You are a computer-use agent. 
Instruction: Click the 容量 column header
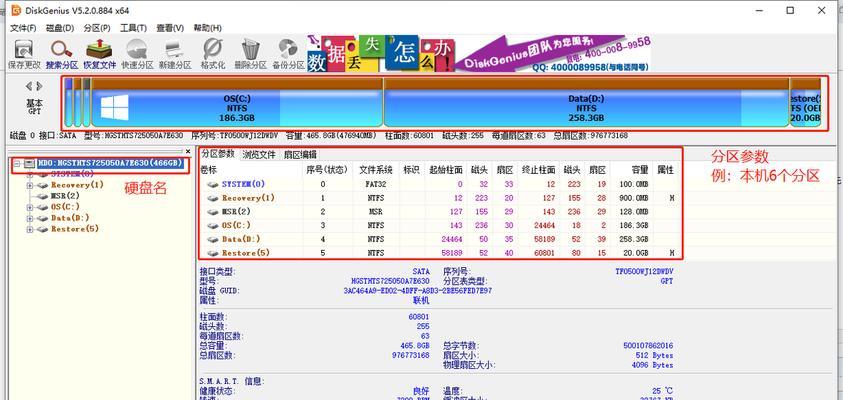tap(640, 170)
